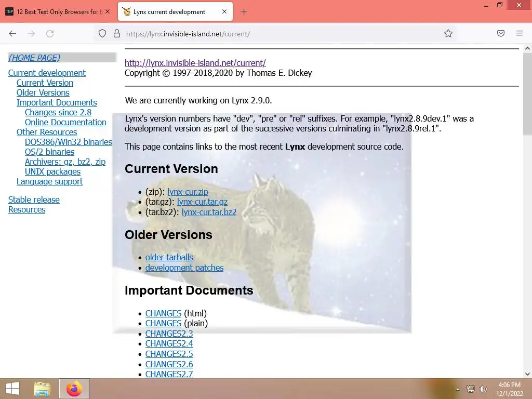This screenshot has height=399, width=532.
Task: Download lynx-cur.tar.bz2
Action: point(209,212)
